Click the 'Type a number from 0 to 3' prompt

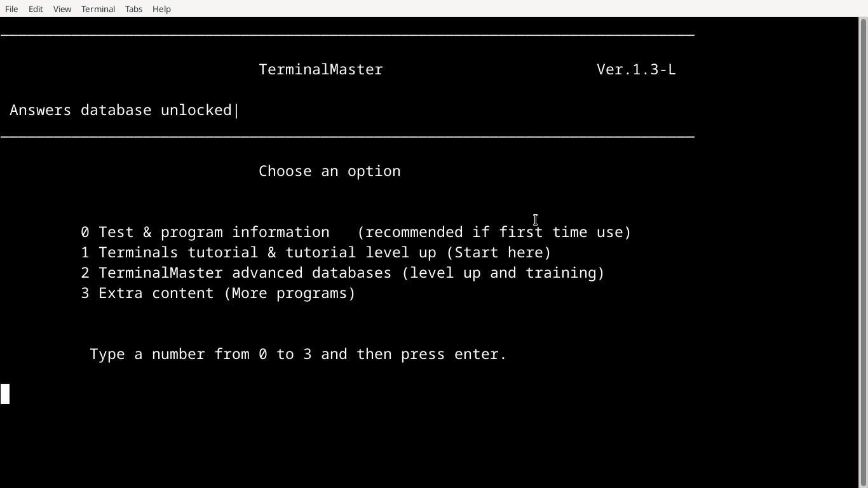201,354
